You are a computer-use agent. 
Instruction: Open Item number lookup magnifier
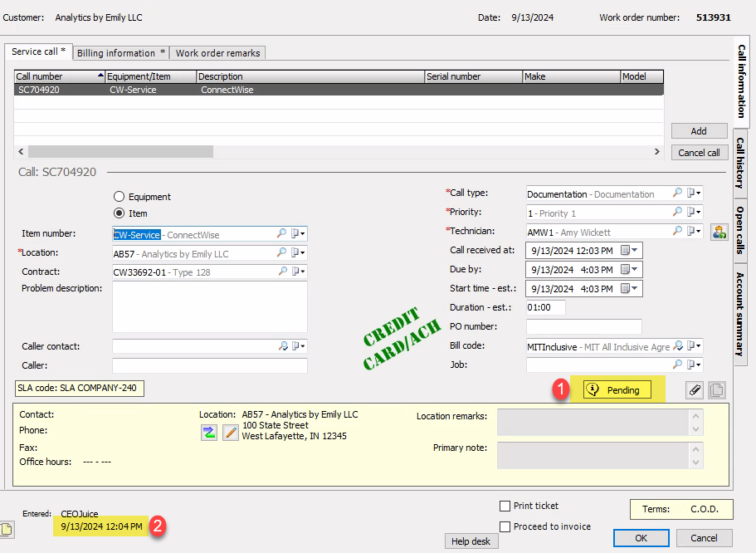281,233
